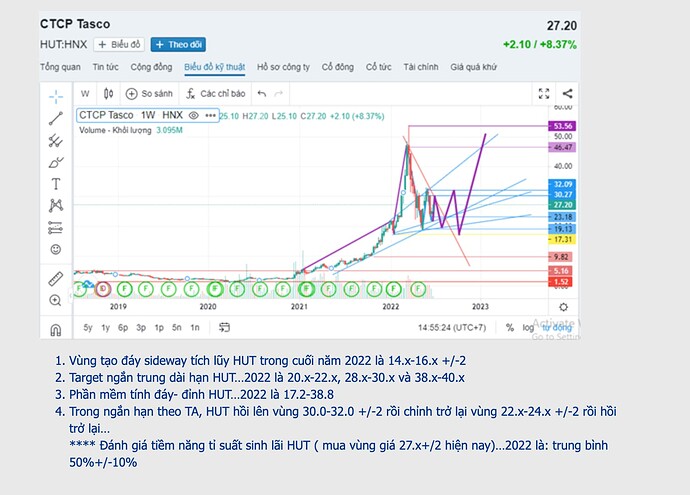Select the pitchfork drawing tool
Image resolution: width=690 pixels, height=495 pixels.
click(x=56, y=140)
